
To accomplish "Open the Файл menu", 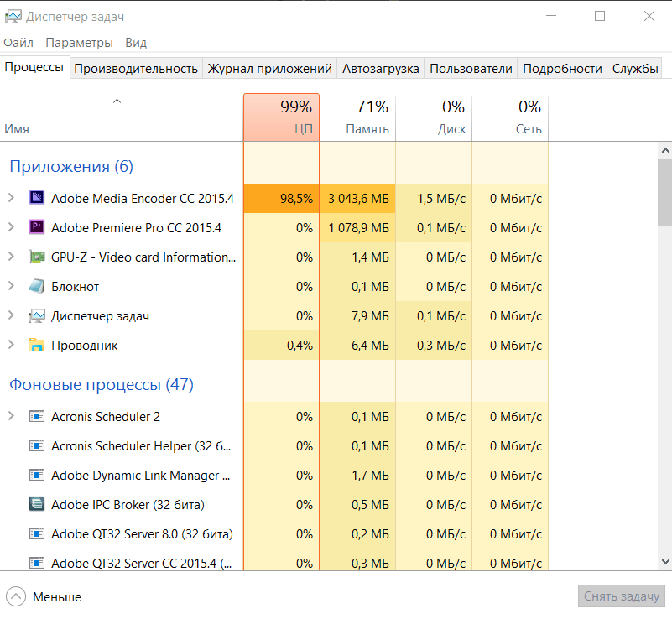I will [18, 43].
